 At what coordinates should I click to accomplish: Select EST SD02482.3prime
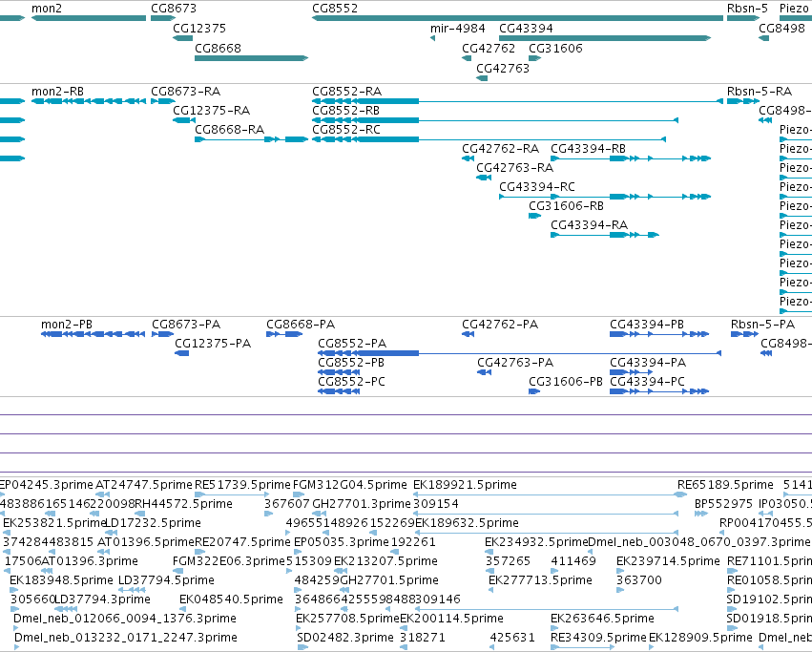[345, 638]
